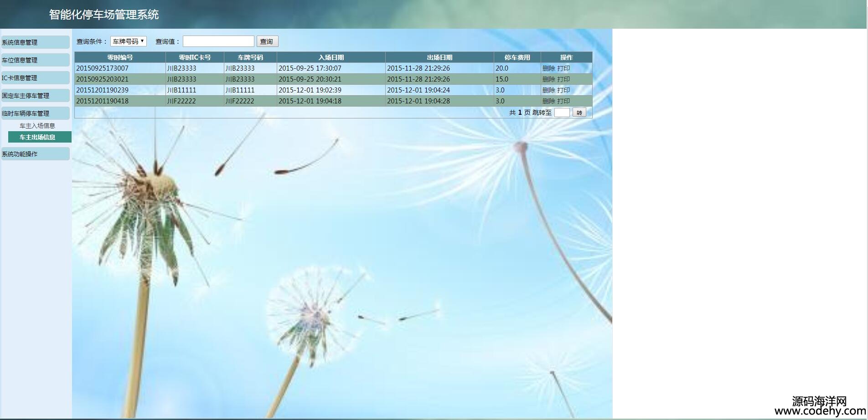Click entry date 2015-12-01 19:02:39
The width and height of the screenshot is (868, 420).
[x=331, y=90]
